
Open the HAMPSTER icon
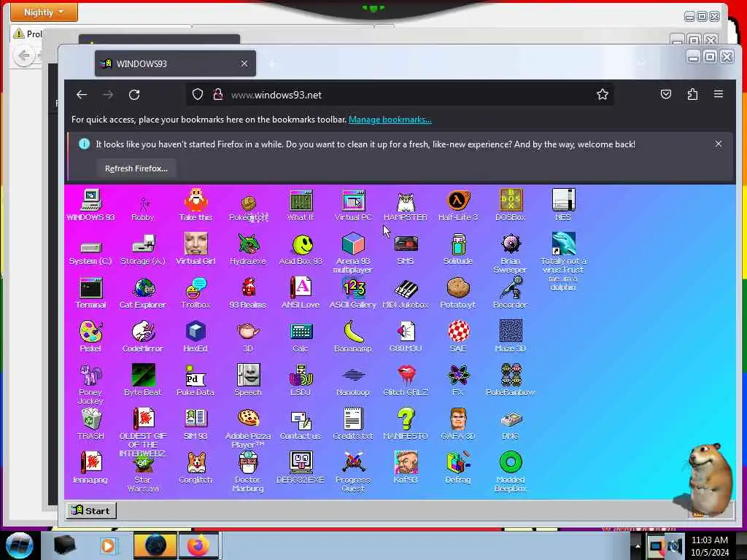tap(406, 206)
